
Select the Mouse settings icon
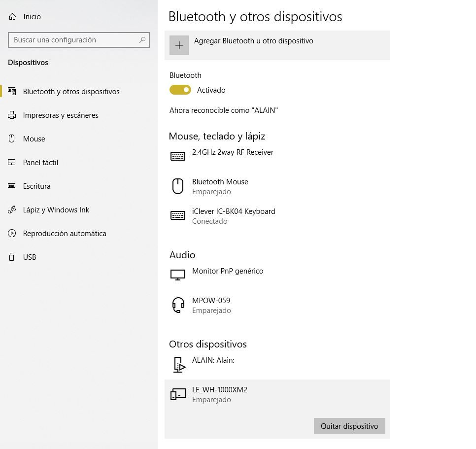[11, 138]
